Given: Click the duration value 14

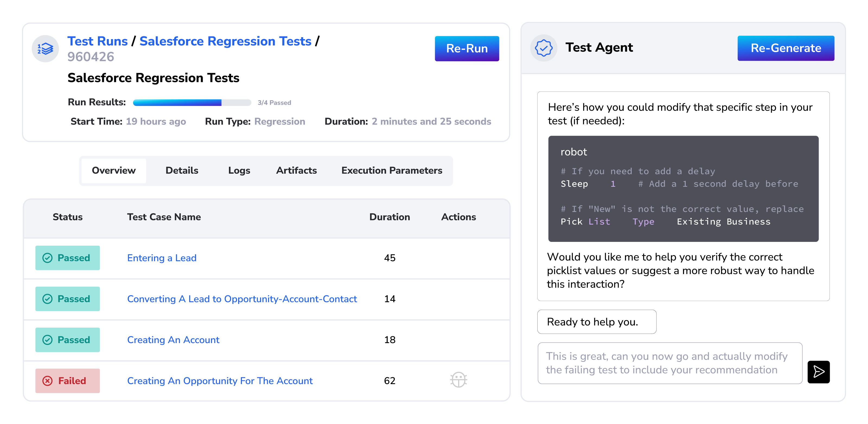Looking at the screenshot, I should point(390,299).
